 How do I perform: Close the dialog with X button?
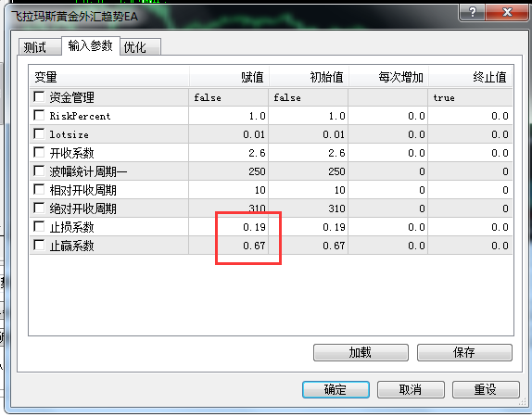click(507, 13)
